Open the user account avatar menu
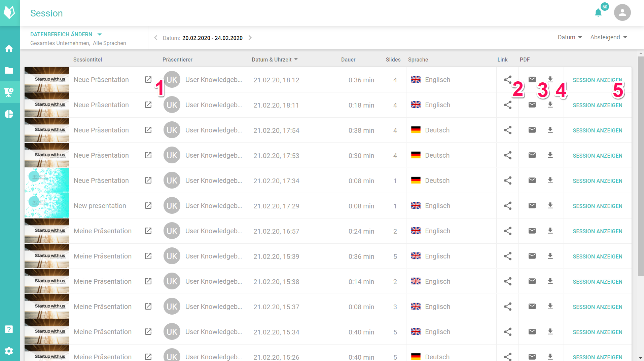Image resolution: width=644 pixels, height=361 pixels. (x=622, y=13)
